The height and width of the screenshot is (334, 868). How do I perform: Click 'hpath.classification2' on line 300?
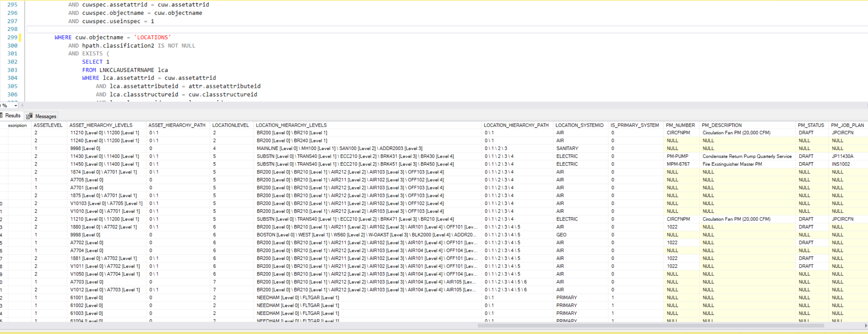coord(118,46)
